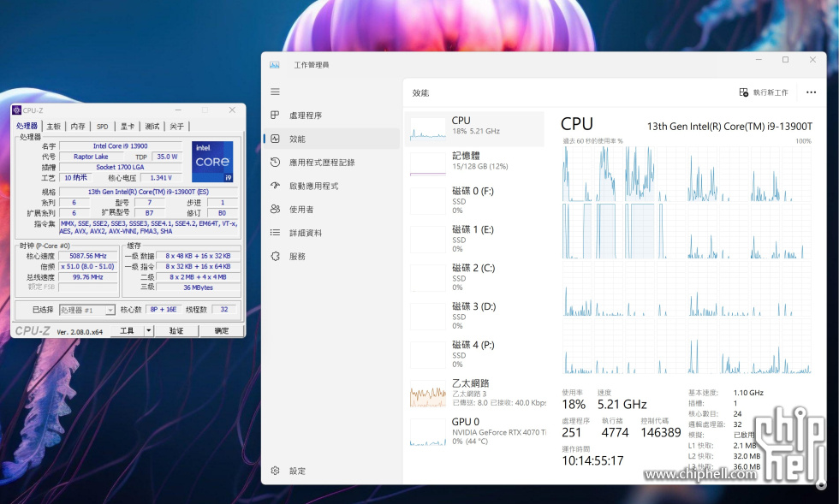Expand the arrow beside 工具 button
839x504 pixels.
[x=149, y=330]
